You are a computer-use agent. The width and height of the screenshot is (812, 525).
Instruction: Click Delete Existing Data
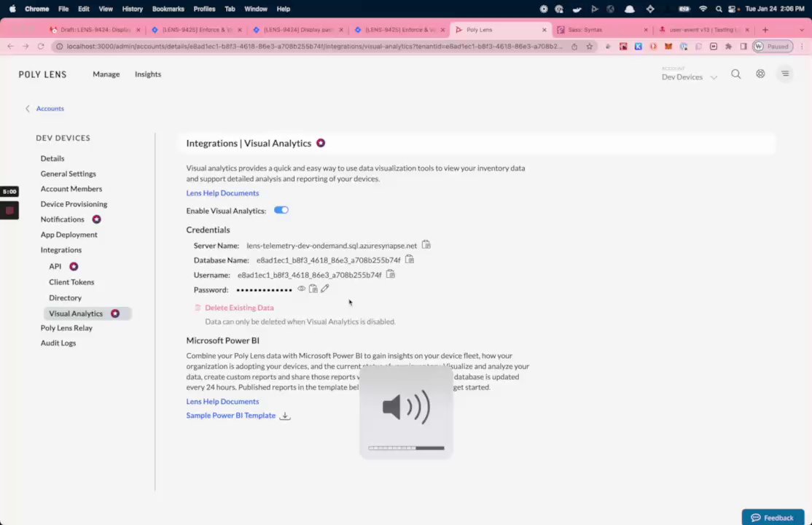pos(239,308)
